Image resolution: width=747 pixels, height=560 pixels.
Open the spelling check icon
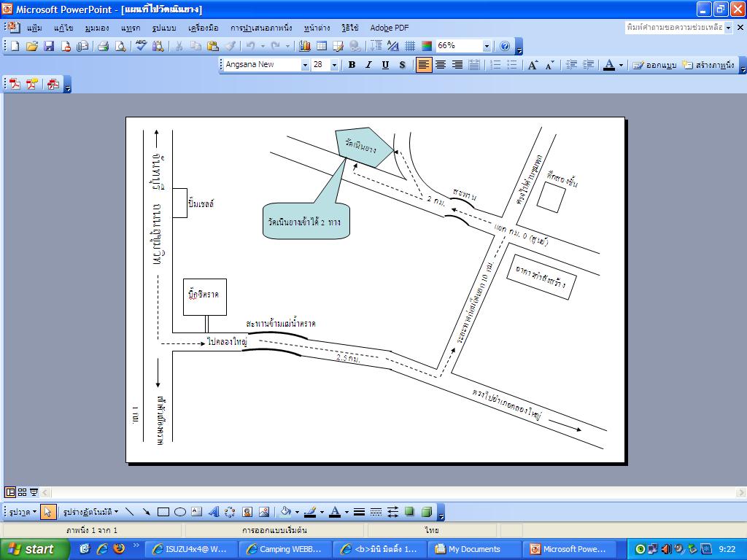pyautogui.click(x=141, y=46)
